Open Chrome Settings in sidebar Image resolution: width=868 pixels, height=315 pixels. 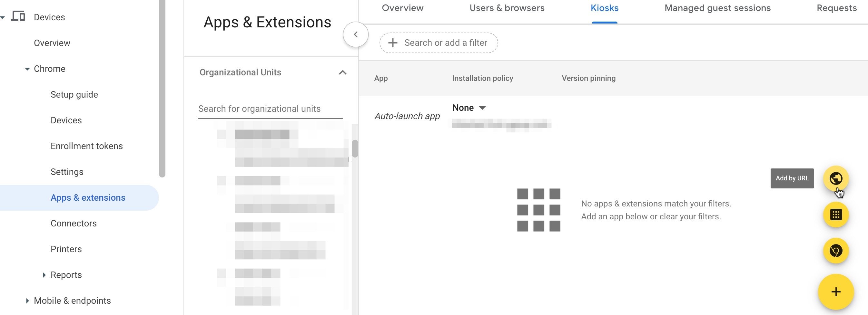coord(67,172)
